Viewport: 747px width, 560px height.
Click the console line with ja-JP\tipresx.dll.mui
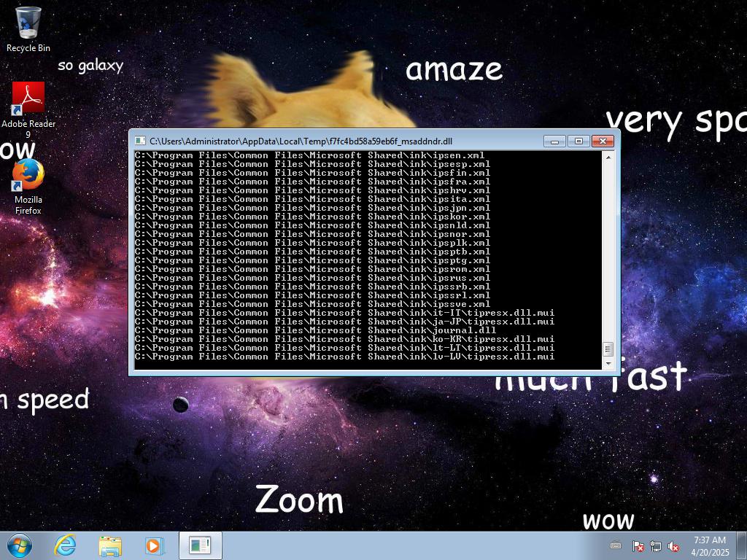click(x=345, y=322)
